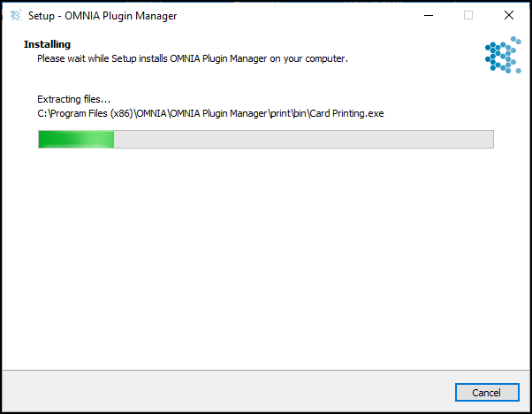Image resolution: width=532 pixels, height=414 pixels.
Task: Click the word 'computer' in the description line
Action: [324, 58]
